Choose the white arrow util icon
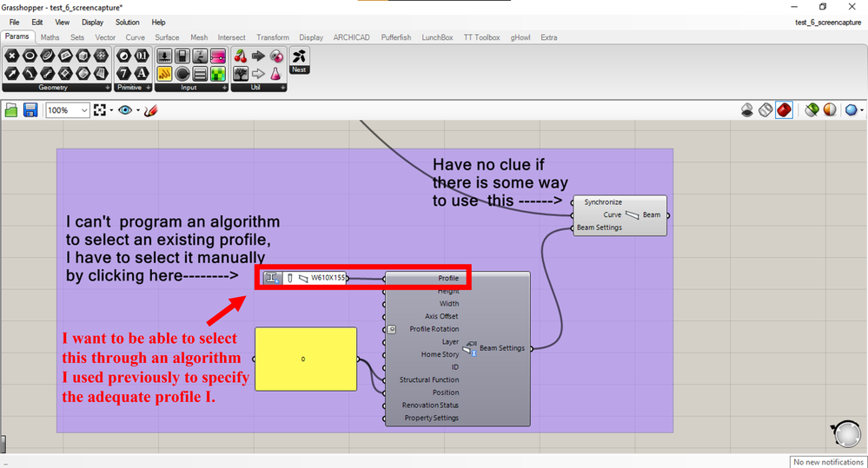The image size is (868, 468). (x=258, y=74)
